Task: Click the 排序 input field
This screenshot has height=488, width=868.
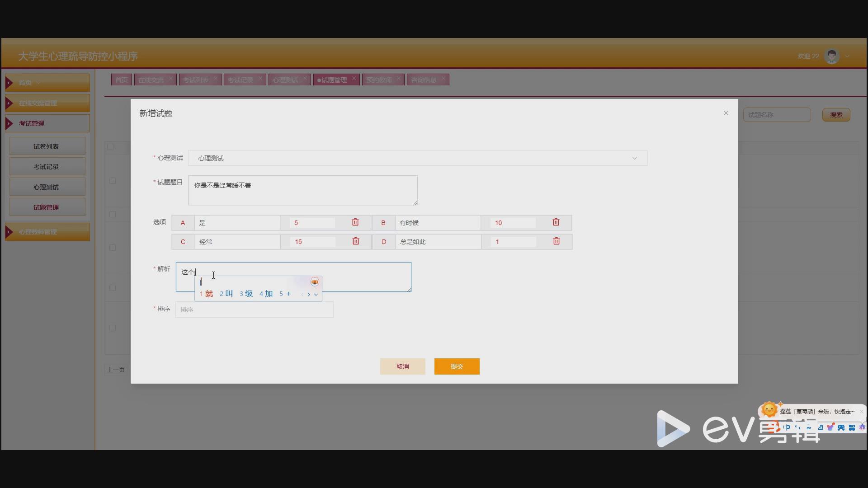Action: tap(255, 310)
